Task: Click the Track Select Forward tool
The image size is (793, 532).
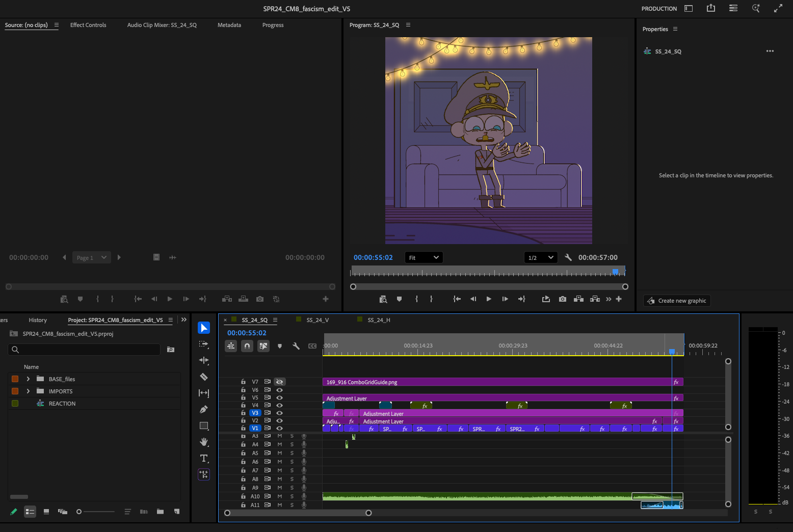Action: pyautogui.click(x=204, y=344)
